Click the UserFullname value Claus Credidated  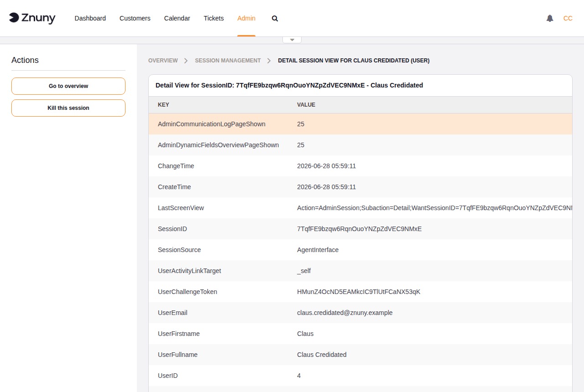[x=322, y=355]
